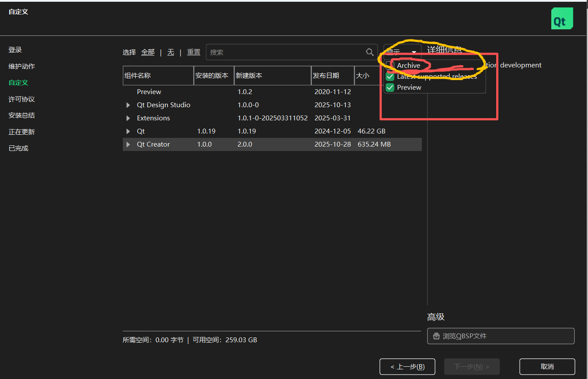Screen dimensions: 588x379
Task: Click the 上一步(B) back button
Action: click(407, 367)
